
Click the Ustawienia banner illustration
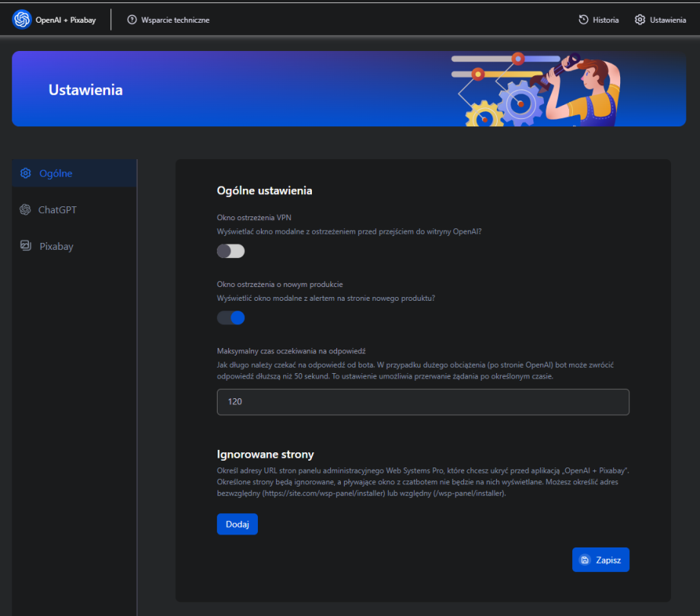coord(540,88)
